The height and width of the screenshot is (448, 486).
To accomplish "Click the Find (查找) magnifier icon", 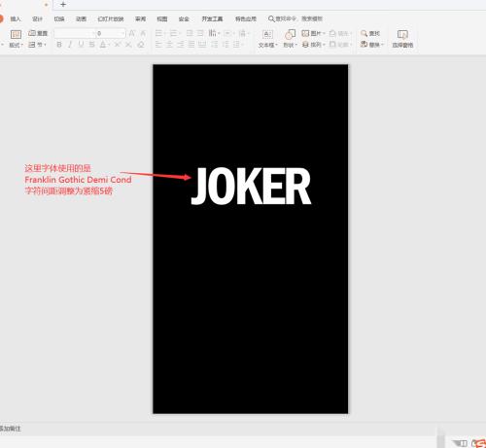I will click(364, 33).
